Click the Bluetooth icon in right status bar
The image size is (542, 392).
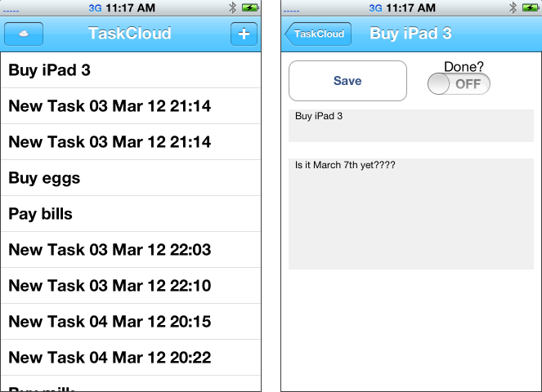[x=513, y=7]
